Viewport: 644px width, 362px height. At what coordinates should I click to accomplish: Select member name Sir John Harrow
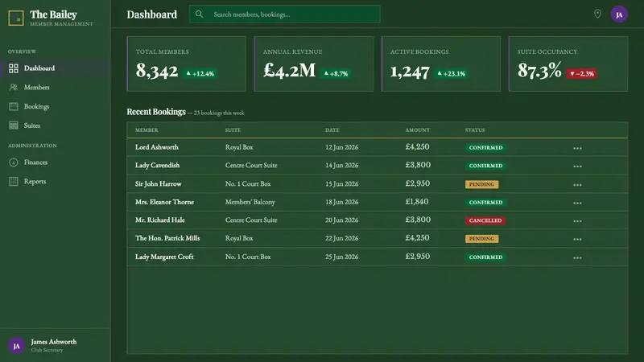click(x=158, y=183)
